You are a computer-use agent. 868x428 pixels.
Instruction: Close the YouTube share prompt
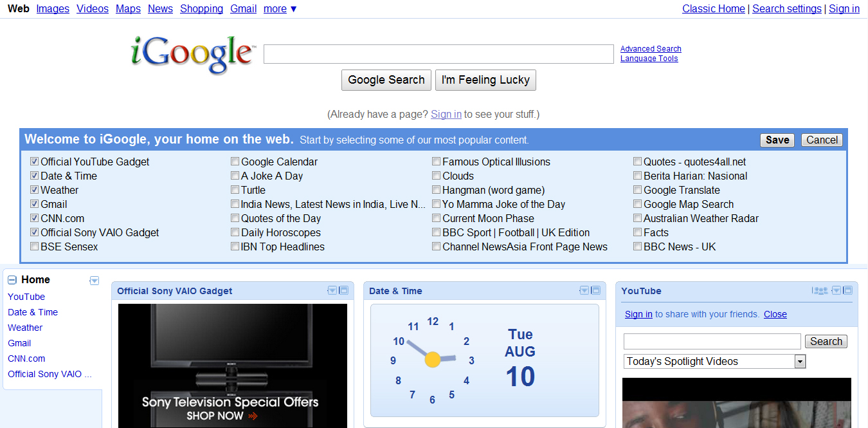click(775, 314)
